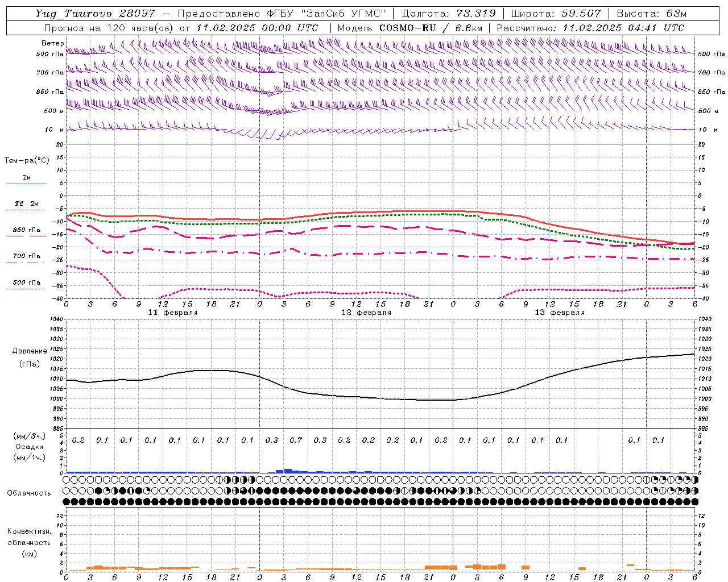Click the 13 февраля date label
This screenshot has width=728, height=582.
click(x=560, y=313)
